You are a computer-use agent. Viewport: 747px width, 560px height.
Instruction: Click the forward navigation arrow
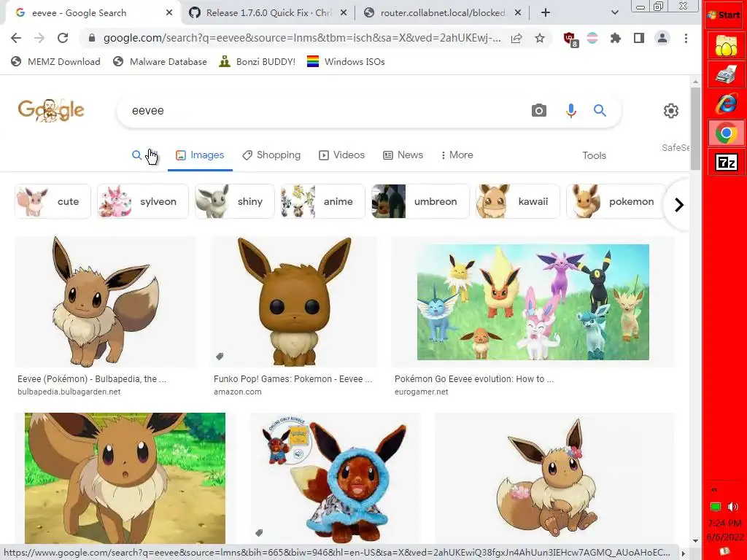[39, 38]
